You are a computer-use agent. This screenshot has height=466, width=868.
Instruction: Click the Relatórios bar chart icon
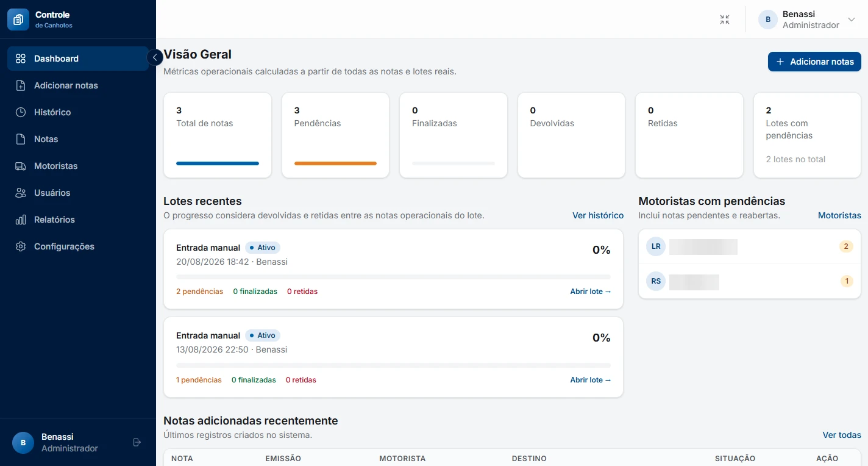21,220
